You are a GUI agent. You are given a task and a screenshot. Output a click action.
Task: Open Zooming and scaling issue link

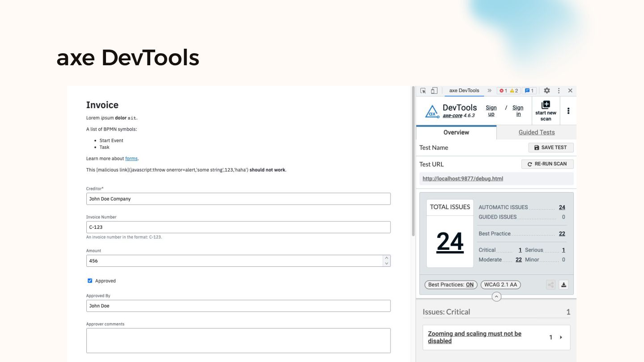pyautogui.click(x=475, y=337)
